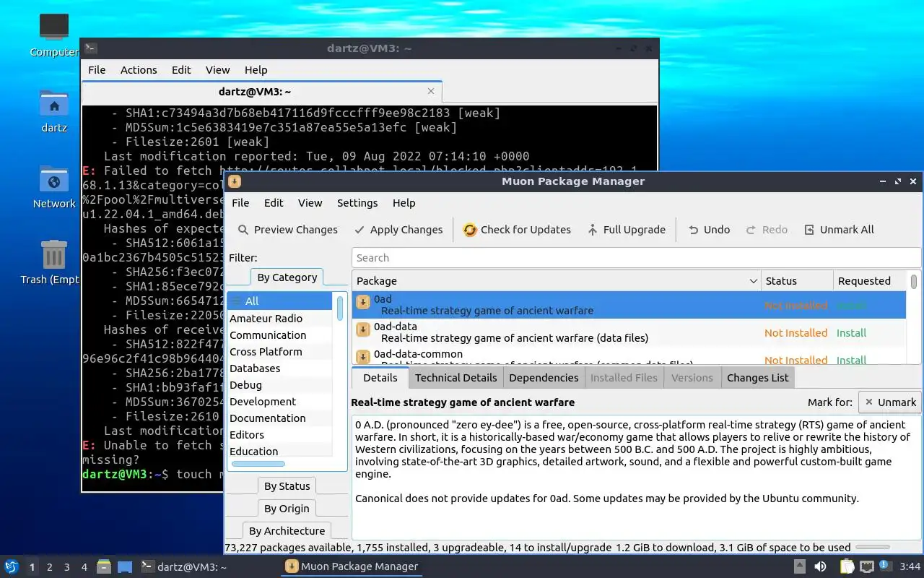The width and height of the screenshot is (924, 578).
Task: Open the Muon File menu
Action: [x=240, y=203]
